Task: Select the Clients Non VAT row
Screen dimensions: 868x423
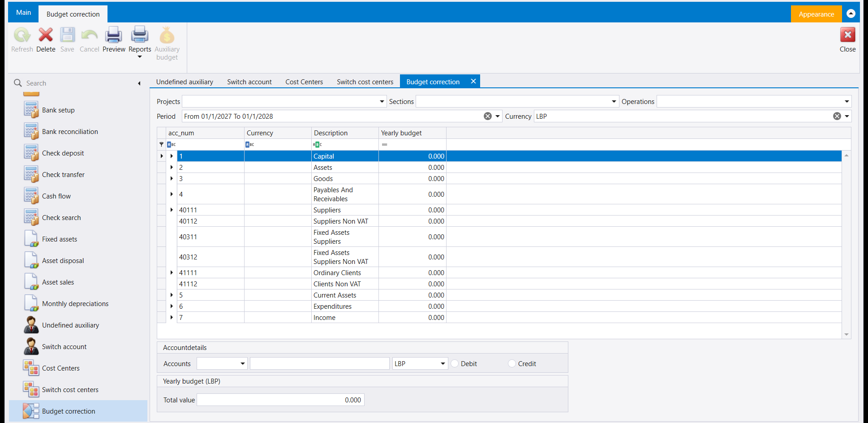Action: (x=499, y=284)
